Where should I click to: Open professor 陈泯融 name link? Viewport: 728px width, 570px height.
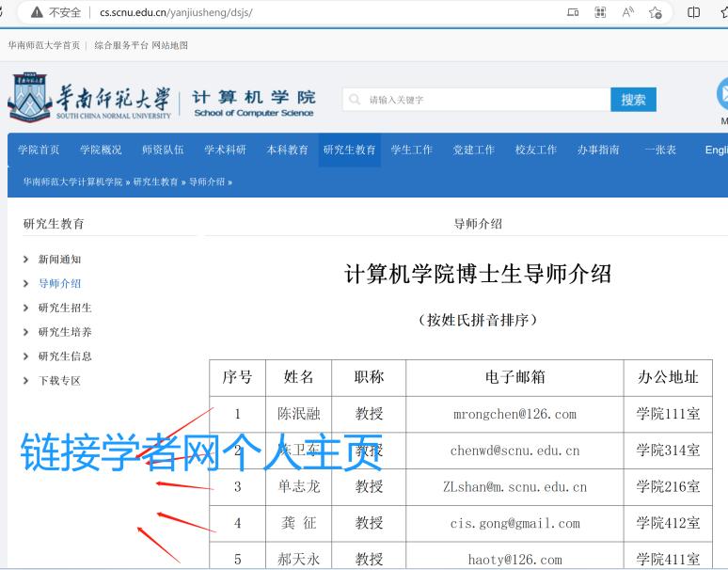click(298, 414)
